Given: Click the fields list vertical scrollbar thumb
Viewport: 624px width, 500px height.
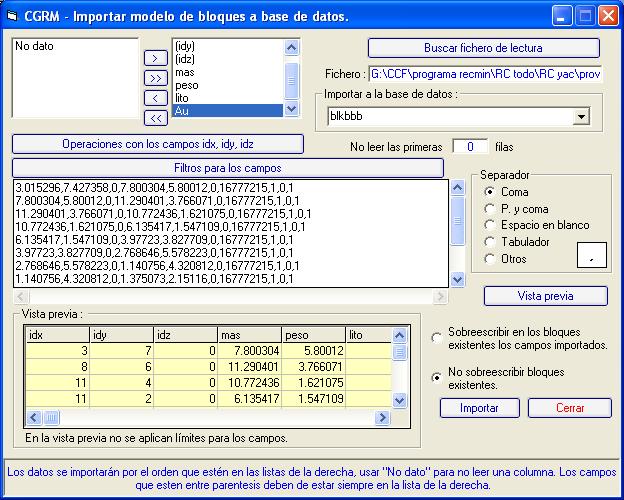Looking at the screenshot, I should coord(291,80).
